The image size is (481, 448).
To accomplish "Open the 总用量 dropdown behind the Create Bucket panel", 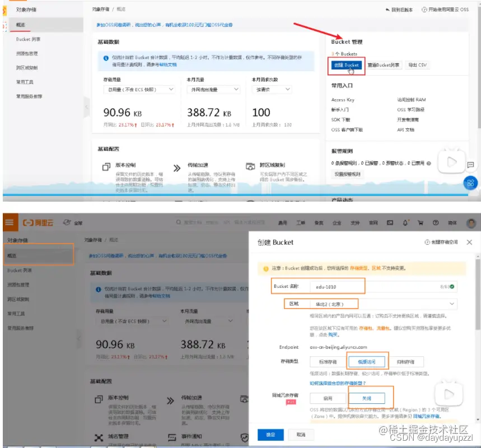I will point(133,321).
